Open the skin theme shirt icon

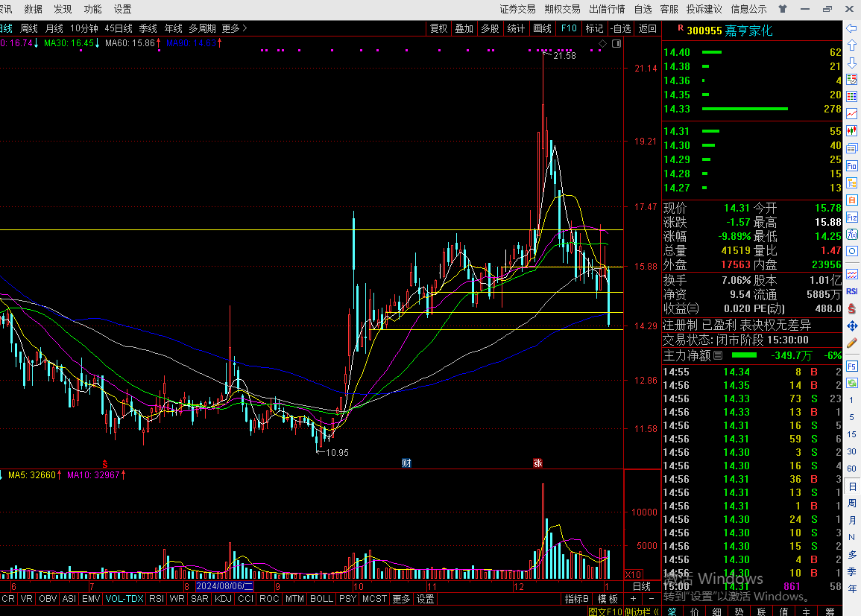point(782,9)
